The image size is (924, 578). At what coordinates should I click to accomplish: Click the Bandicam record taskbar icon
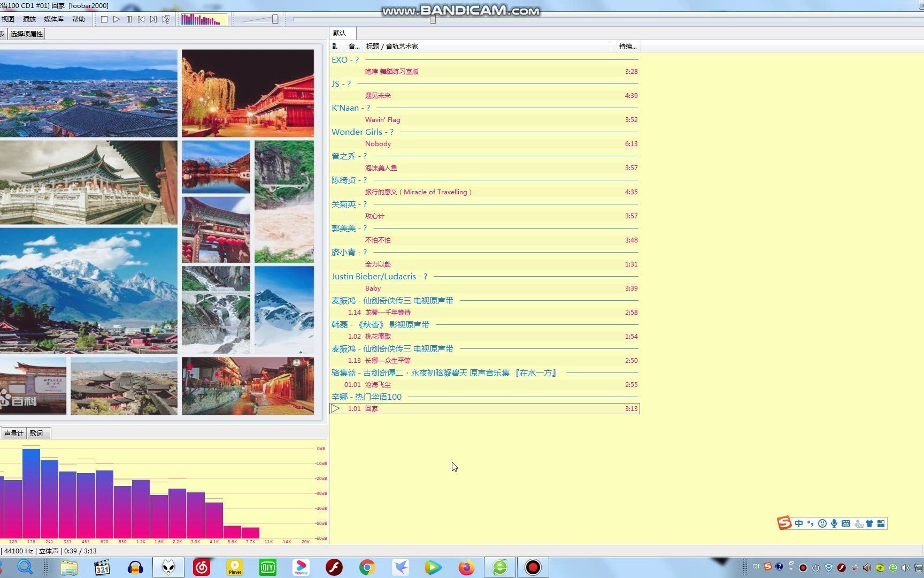click(533, 567)
